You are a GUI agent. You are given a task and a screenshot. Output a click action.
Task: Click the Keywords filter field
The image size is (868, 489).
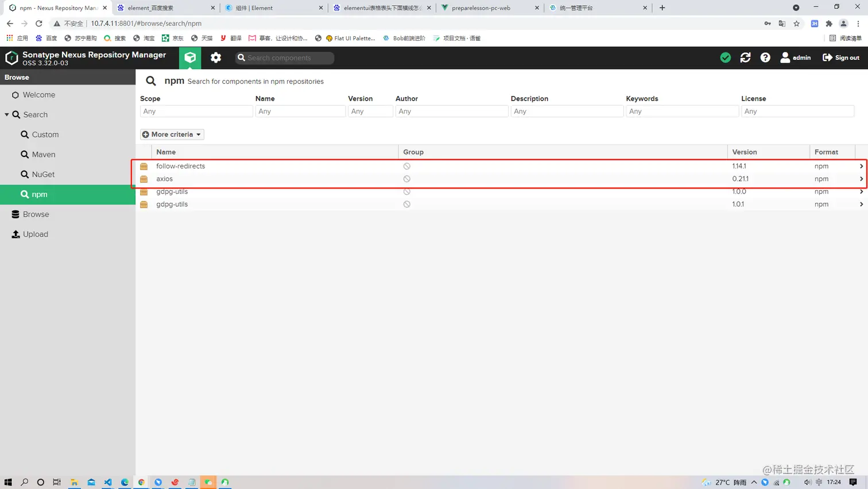click(x=682, y=111)
